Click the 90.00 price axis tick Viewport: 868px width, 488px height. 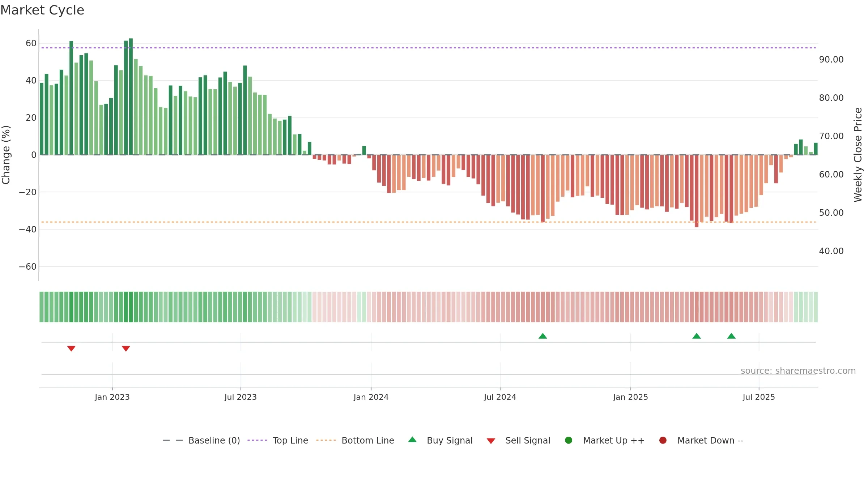tap(831, 59)
